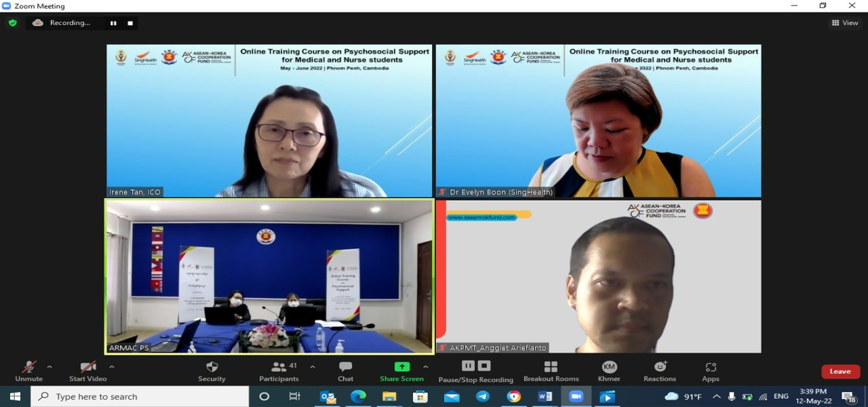Open the Participants panel

tap(279, 371)
